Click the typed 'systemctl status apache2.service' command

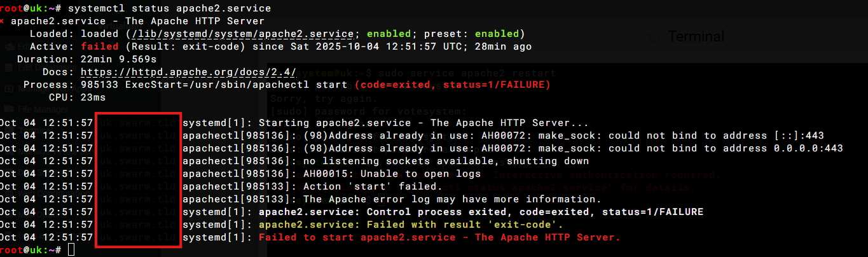(169, 8)
